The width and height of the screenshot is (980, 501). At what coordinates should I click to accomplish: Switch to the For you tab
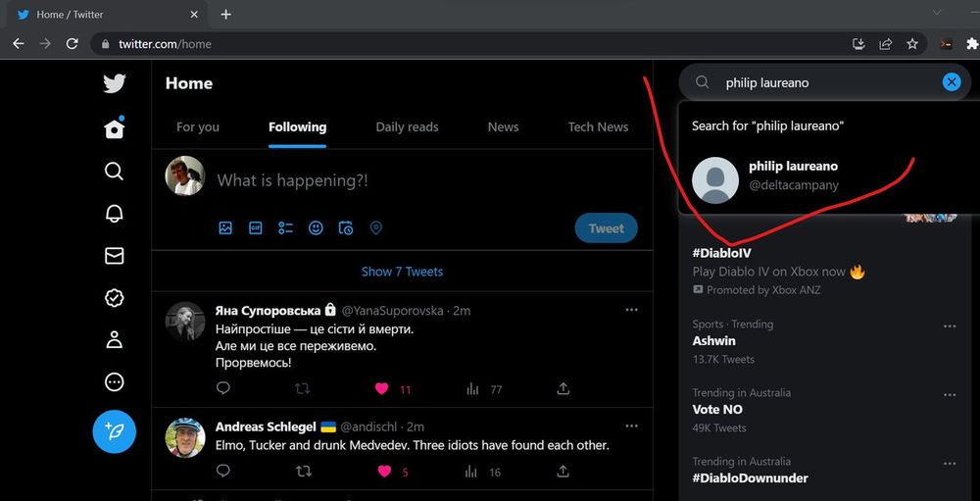pyautogui.click(x=198, y=127)
